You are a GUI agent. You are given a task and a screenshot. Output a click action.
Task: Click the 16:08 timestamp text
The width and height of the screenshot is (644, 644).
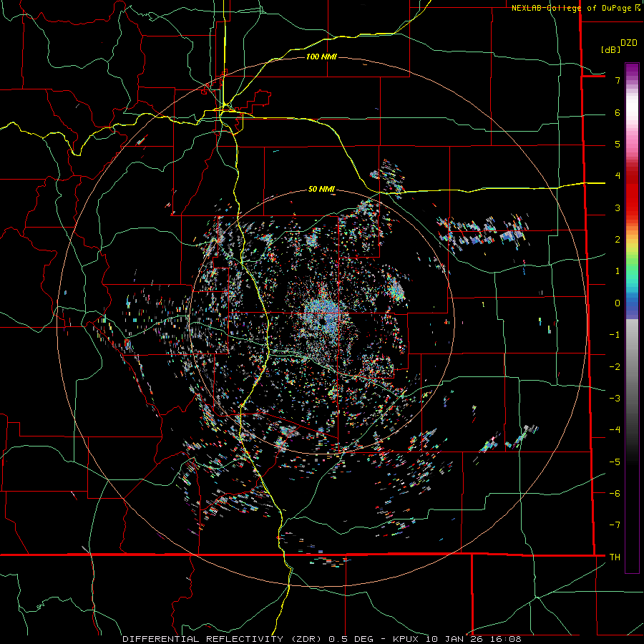(507, 639)
